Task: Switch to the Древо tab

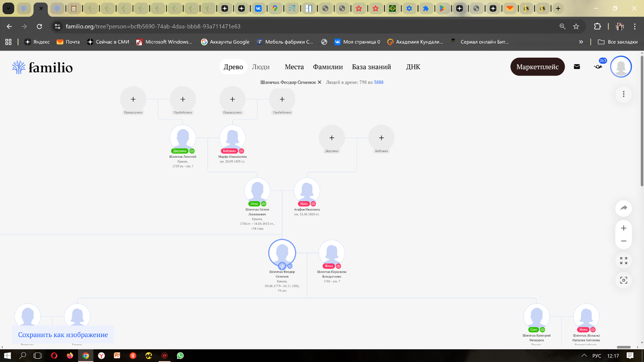Action: click(x=233, y=67)
